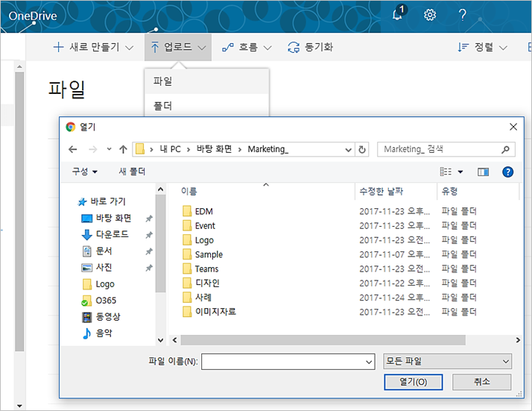This screenshot has width=532, height=411.
Task: Click the refresh button beside the address bar
Action: click(363, 149)
